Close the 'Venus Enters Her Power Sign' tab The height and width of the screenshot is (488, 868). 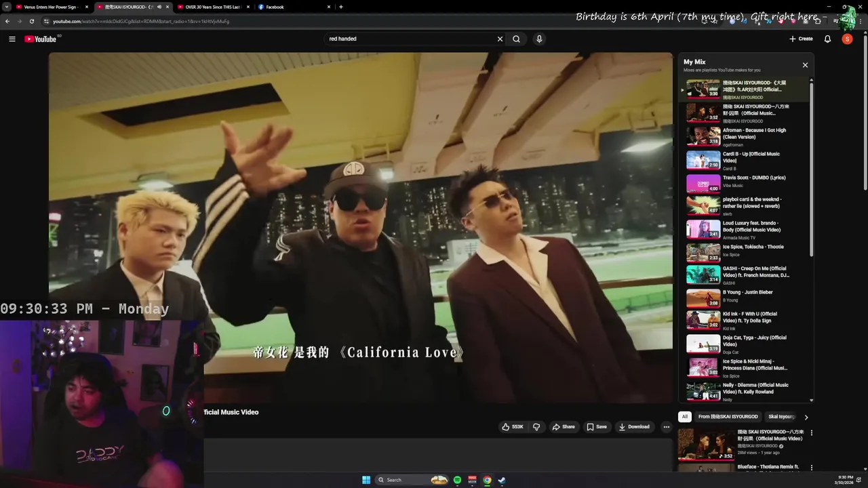tap(87, 7)
